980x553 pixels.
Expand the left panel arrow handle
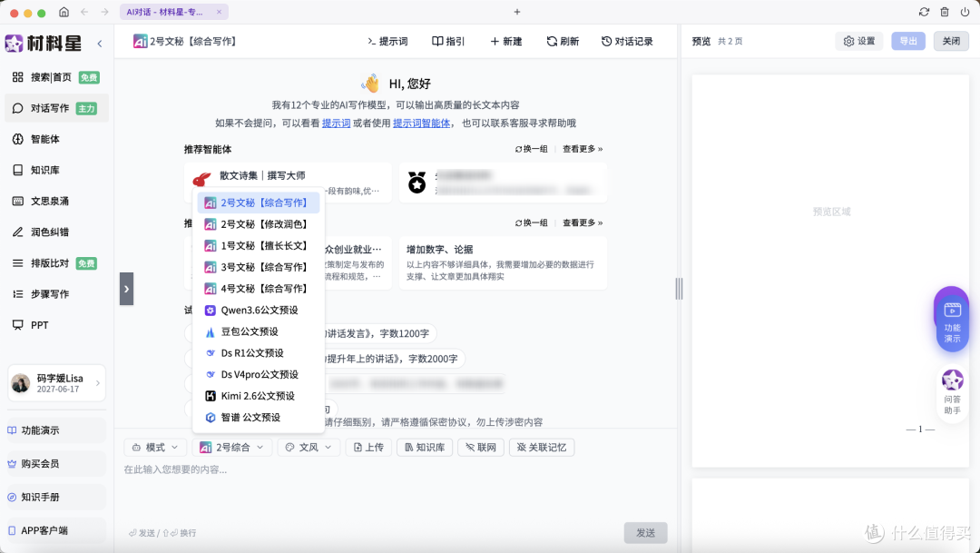126,289
